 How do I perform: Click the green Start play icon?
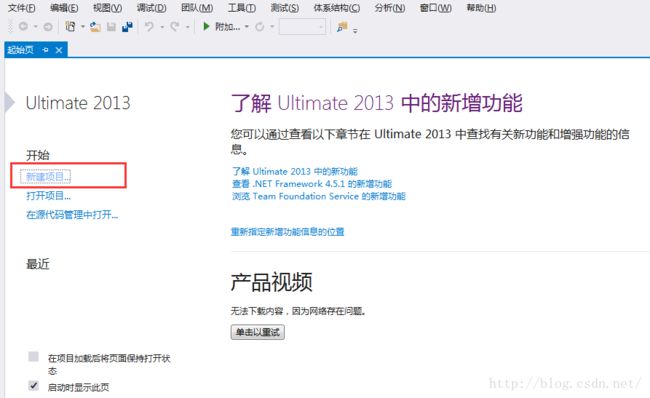pyautogui.click(x=206, y=27)
